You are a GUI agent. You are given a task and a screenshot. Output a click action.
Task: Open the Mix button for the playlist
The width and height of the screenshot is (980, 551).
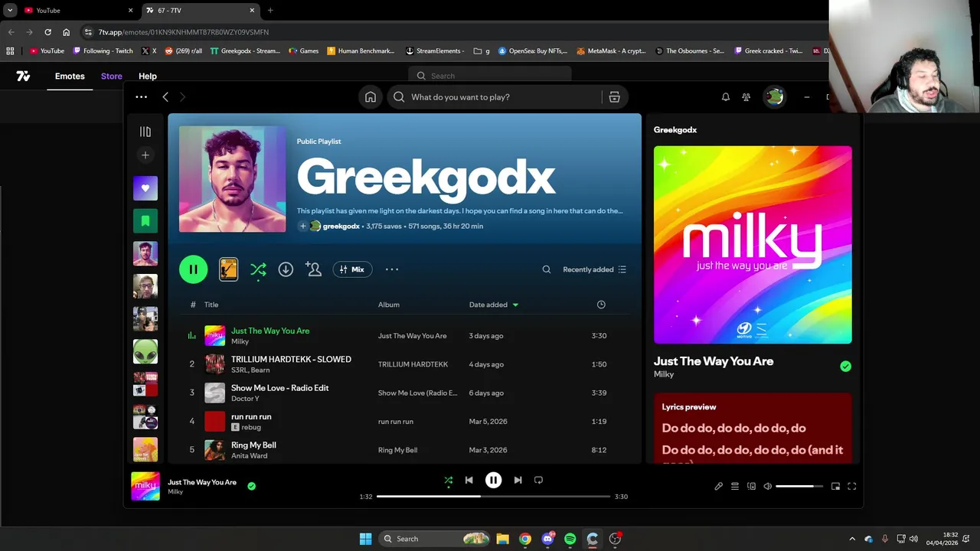tap(352, 269)
